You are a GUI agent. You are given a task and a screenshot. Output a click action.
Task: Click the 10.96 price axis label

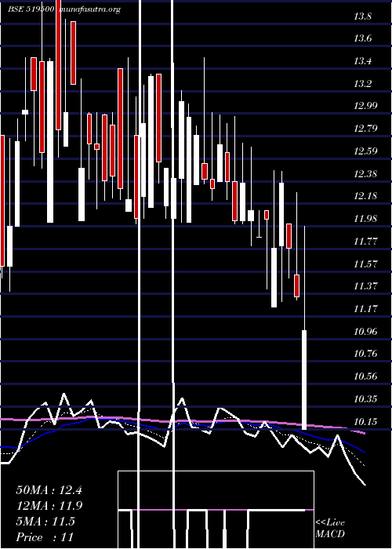(365, 331)
